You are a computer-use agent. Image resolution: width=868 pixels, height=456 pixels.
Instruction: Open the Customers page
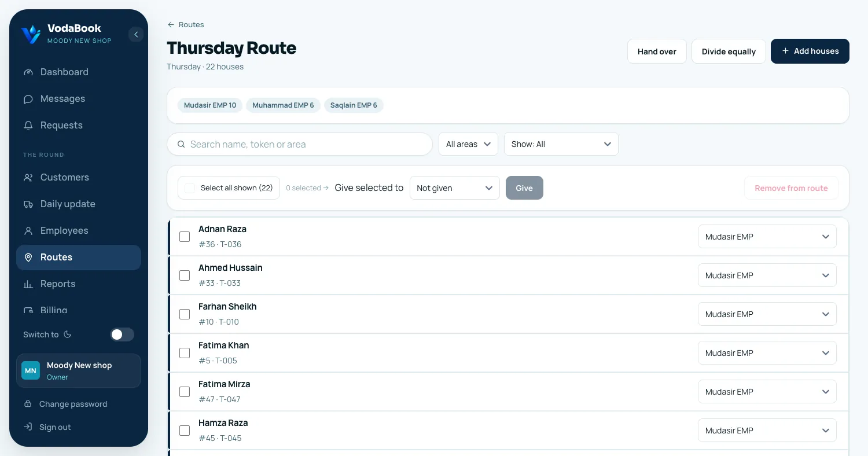(x=79, y=178)
